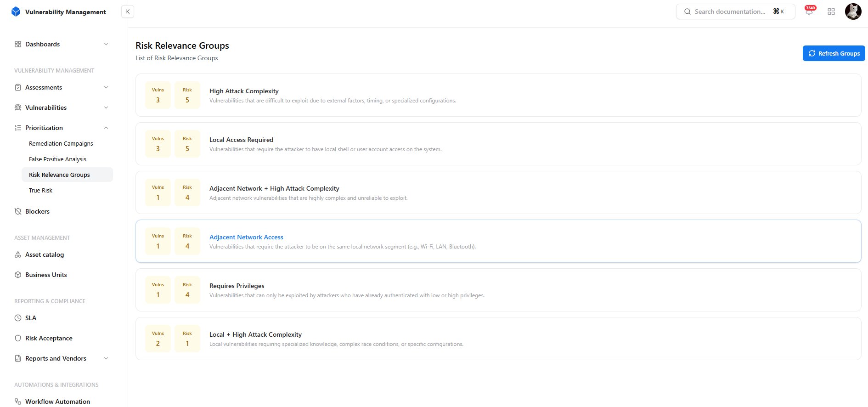This screenshot has height=407, width=868.
Task: Open the apps grid icon
Action: 831,11
